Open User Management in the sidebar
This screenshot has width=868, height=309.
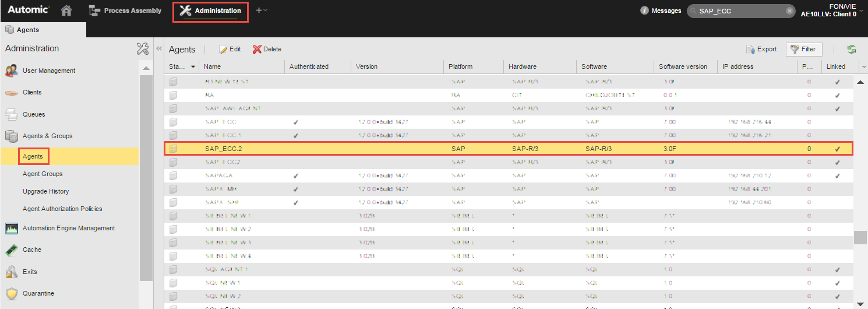[x=49, y=71]
